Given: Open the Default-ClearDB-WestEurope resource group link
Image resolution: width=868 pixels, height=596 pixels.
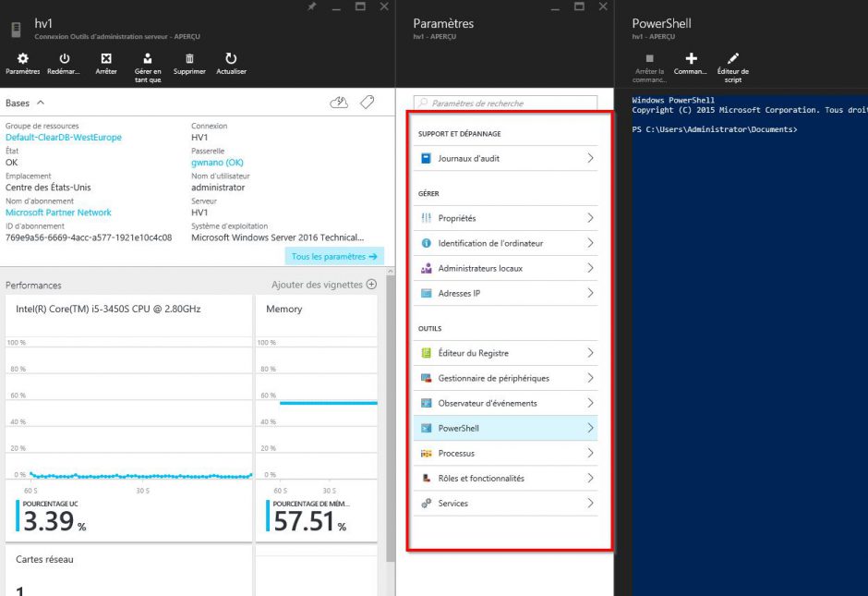Looking at the screenshot, I should pos(64,138).
